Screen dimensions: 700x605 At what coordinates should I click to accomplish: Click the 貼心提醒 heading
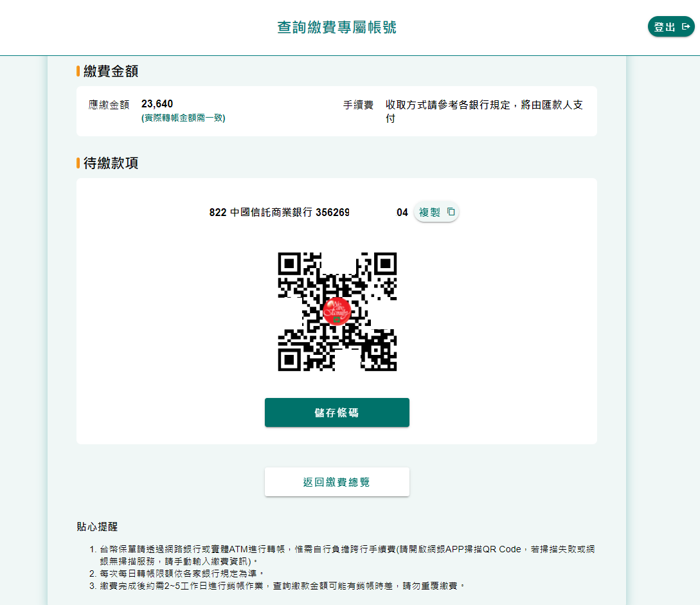[x=97, y=527]
